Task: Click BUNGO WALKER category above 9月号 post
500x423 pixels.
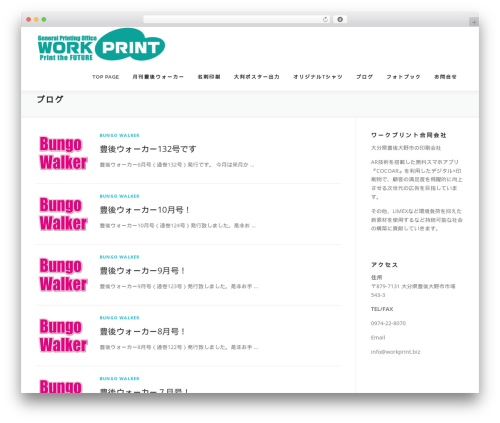Action: tap(119, 257)
